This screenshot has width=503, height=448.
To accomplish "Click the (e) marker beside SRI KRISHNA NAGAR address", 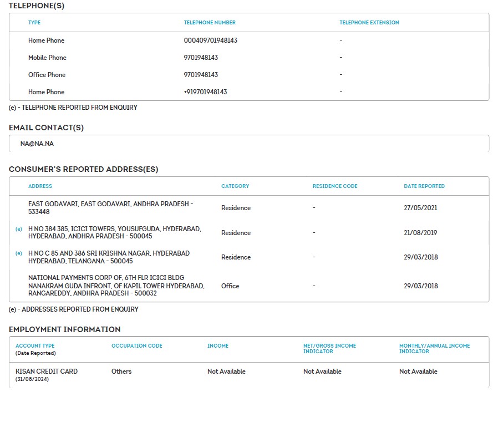I will [19, 253].
